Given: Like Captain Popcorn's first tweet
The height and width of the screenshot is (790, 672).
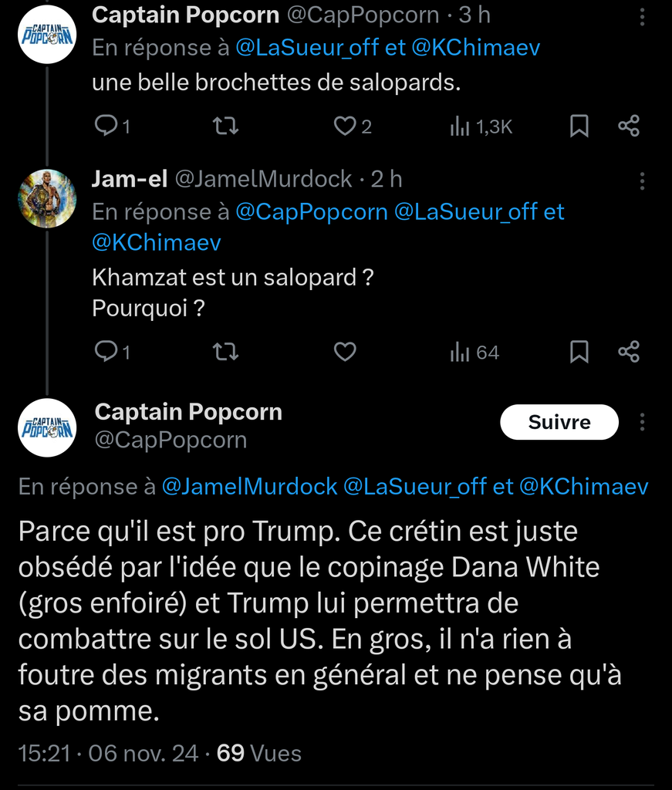Looking at the screenshot, I should [x=344, y=126].
